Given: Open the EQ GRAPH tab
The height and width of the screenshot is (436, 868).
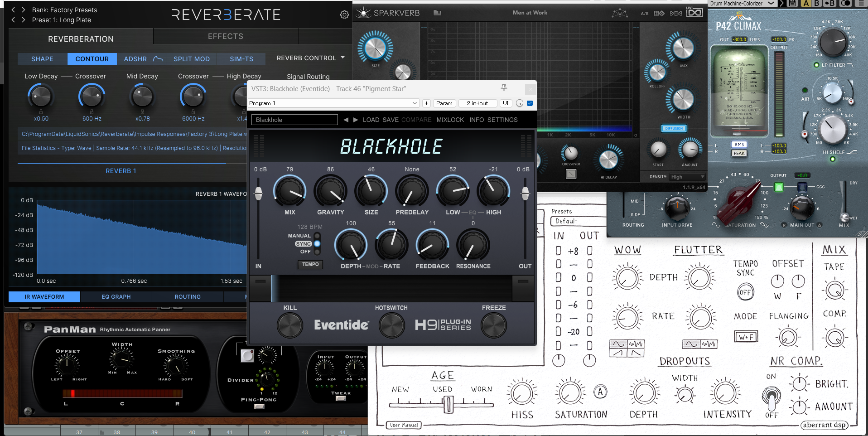Looking at the screenshot, I should coord(116,297).
